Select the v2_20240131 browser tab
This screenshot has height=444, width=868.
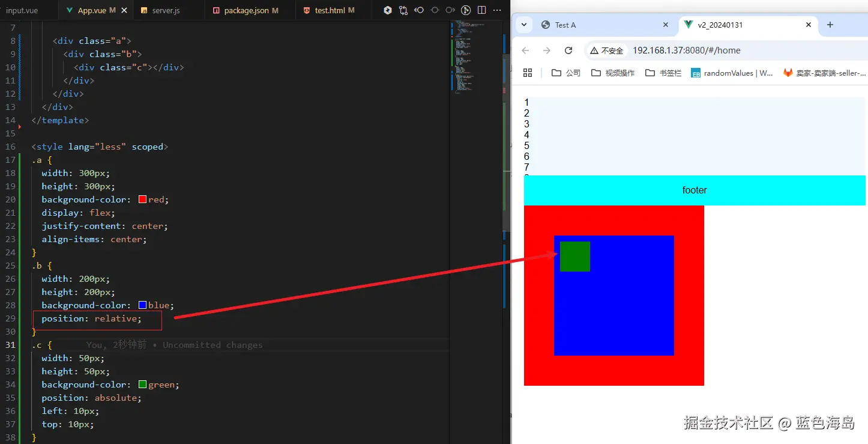[x=748, y=25]
